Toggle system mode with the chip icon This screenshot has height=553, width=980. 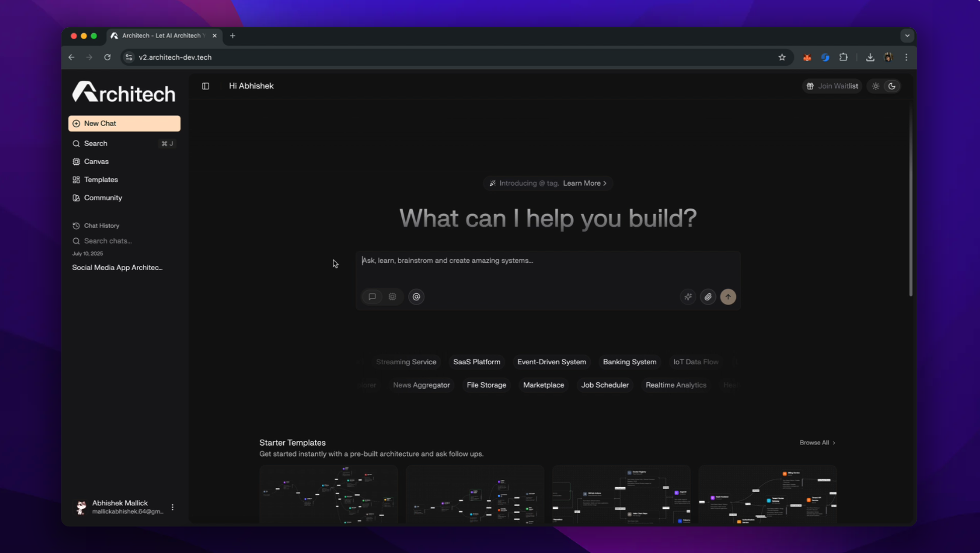click(x=392, y=297)
